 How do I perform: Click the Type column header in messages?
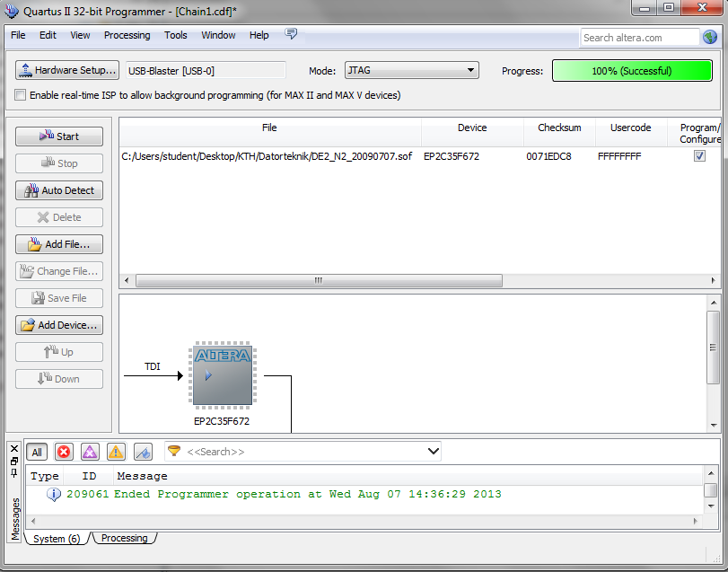(45, 476)
